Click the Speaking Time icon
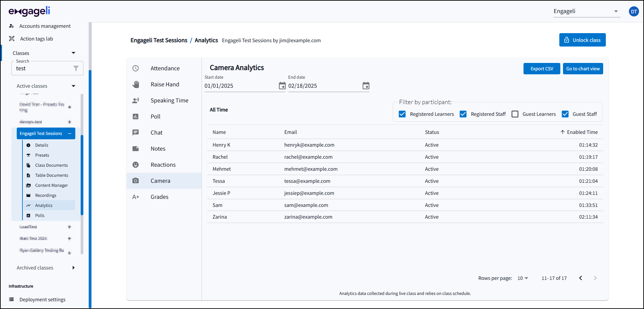 pos(136,100)
